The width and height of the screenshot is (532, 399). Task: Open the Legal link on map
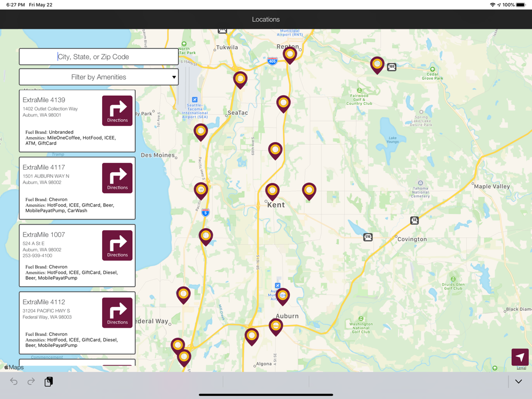521,368
